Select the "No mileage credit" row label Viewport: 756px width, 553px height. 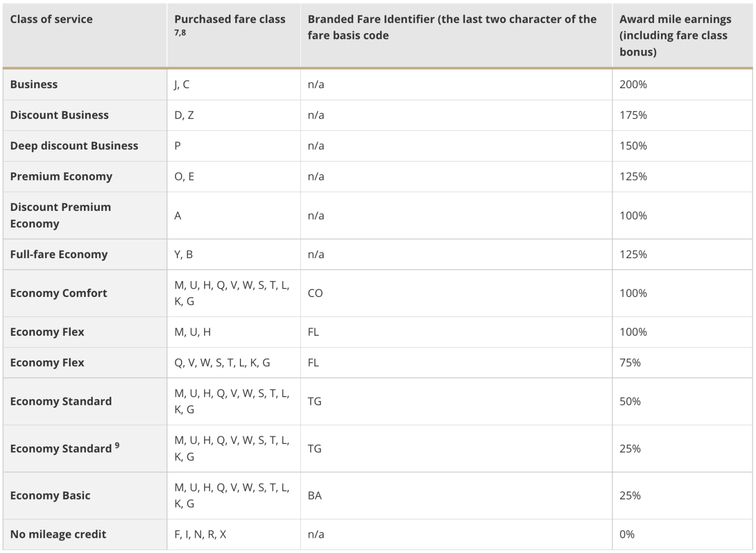(58, 535)
